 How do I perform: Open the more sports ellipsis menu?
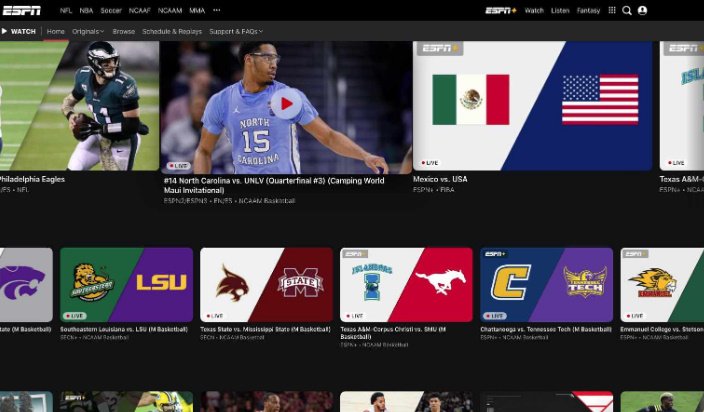[217, 10]
